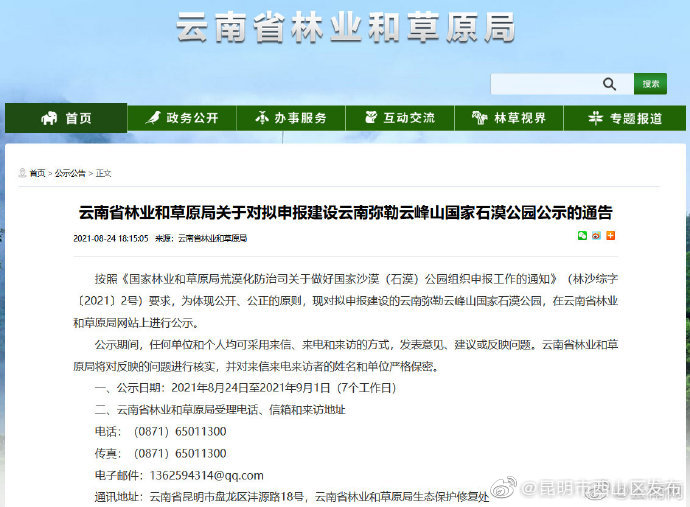Open more share options orange plus icon
The width and height of the screenshot is (690, 507).
point(610,235)
